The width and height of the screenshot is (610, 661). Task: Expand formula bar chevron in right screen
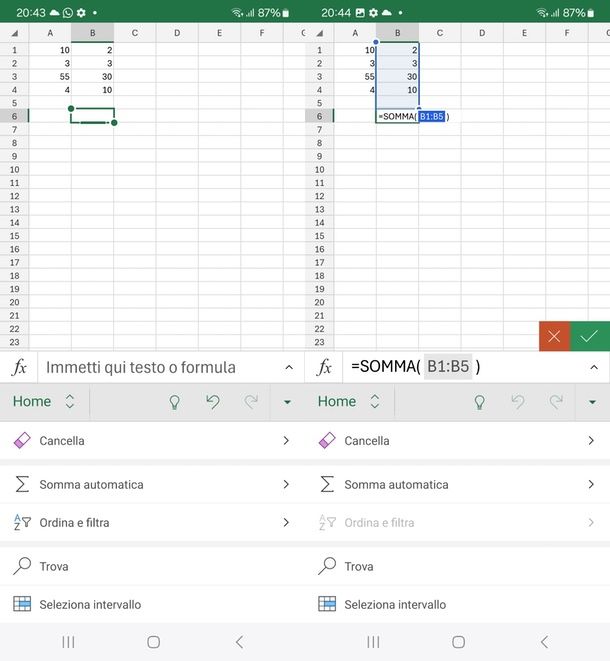point(594,367)
